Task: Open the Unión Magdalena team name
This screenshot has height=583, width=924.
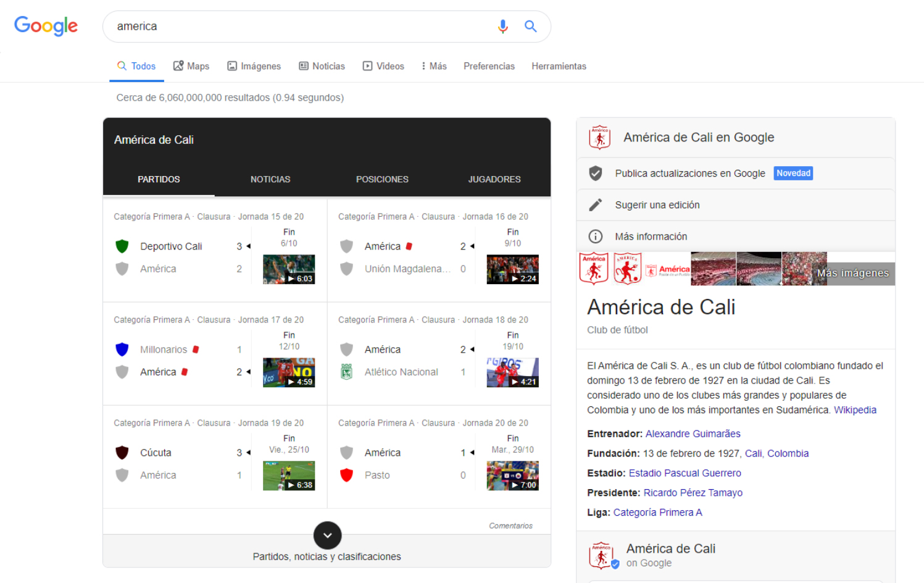Action: (407, 269)
